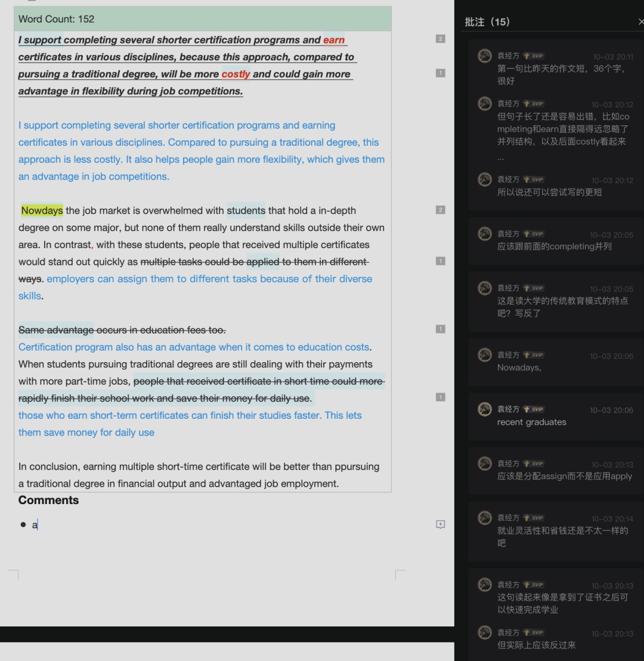Open comment badge beside 'pursuing a traditional degree' line

pyautogui.click(x=441, y=73)
